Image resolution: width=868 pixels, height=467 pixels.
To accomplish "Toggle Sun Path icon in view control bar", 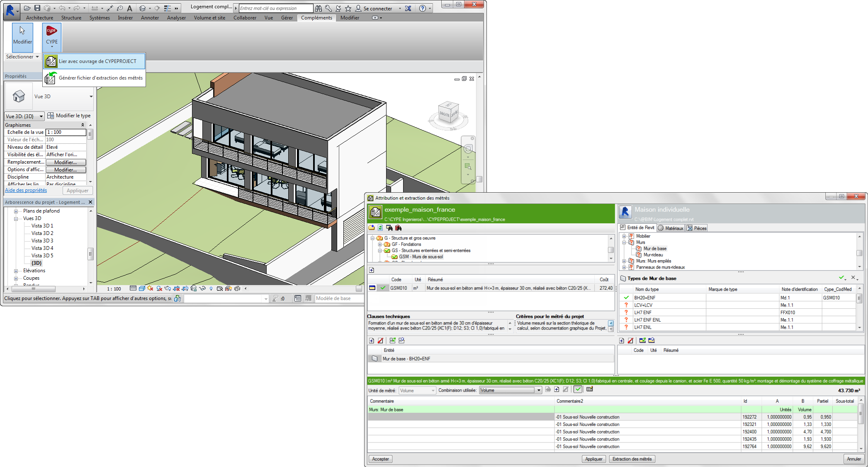I will click(x=150, y=288).
